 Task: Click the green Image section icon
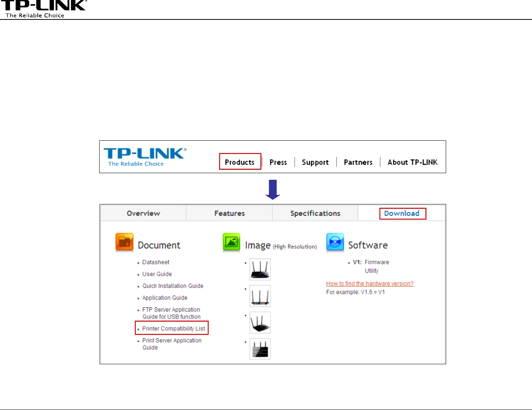tap(232, 243)
